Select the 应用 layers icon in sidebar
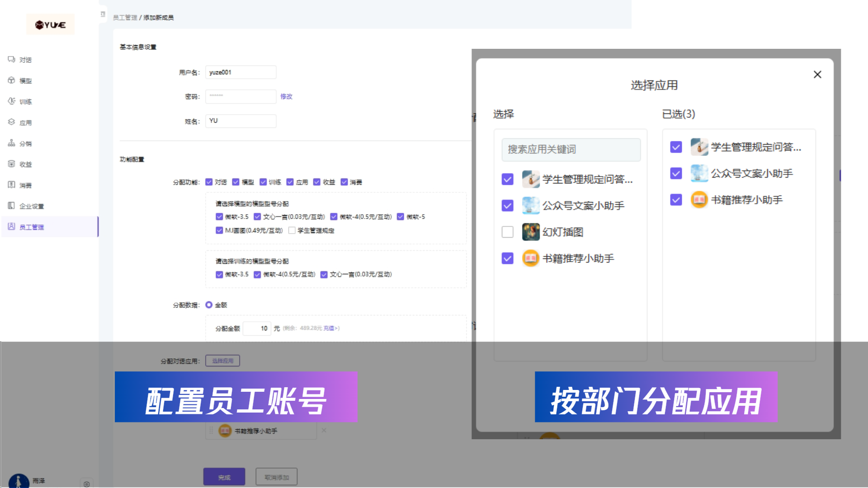Image resolution: width=868 pixels, height=488 pixels. tap(11, 122)
